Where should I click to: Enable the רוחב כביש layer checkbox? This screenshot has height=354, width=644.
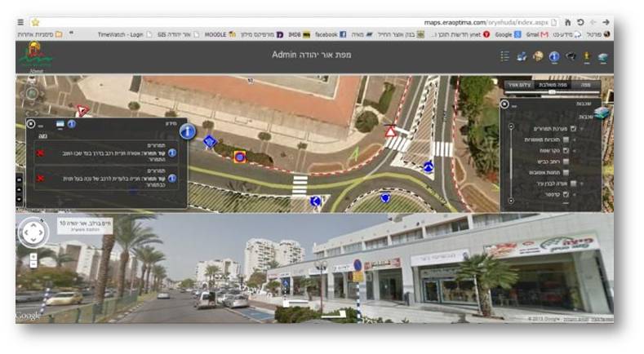(x=573, y=162)
